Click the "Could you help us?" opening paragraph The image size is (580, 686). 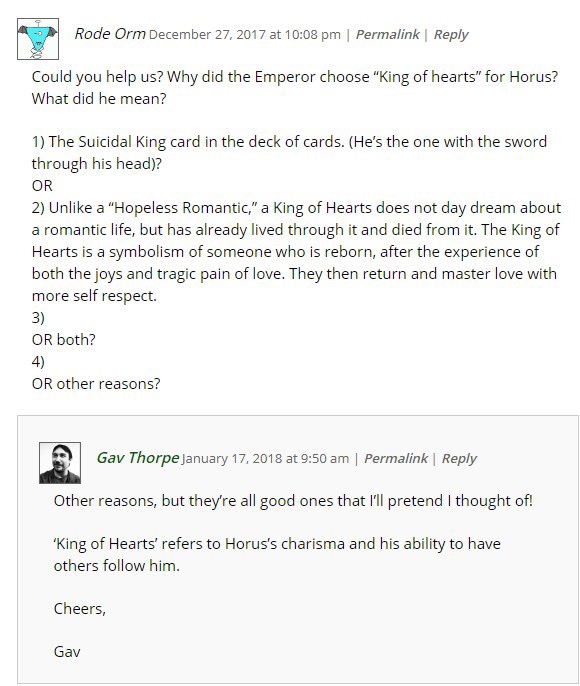coord(295,88)
